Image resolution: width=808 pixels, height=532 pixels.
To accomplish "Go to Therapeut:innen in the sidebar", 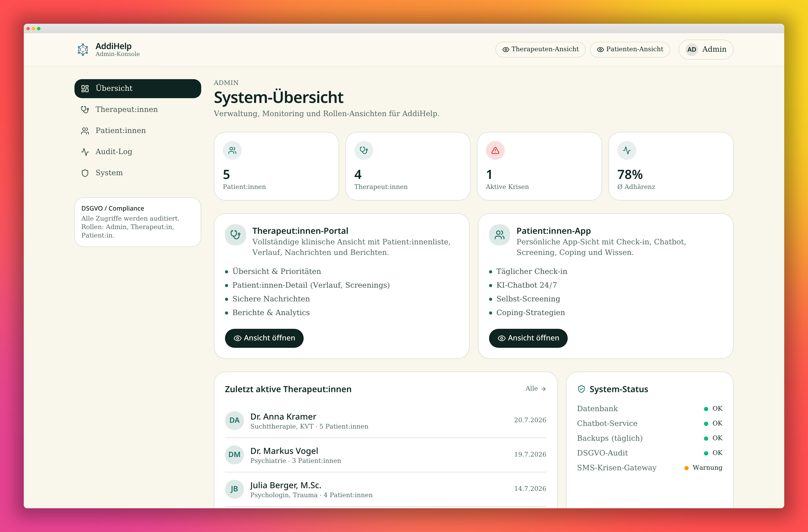I will (x=138, y=110).
